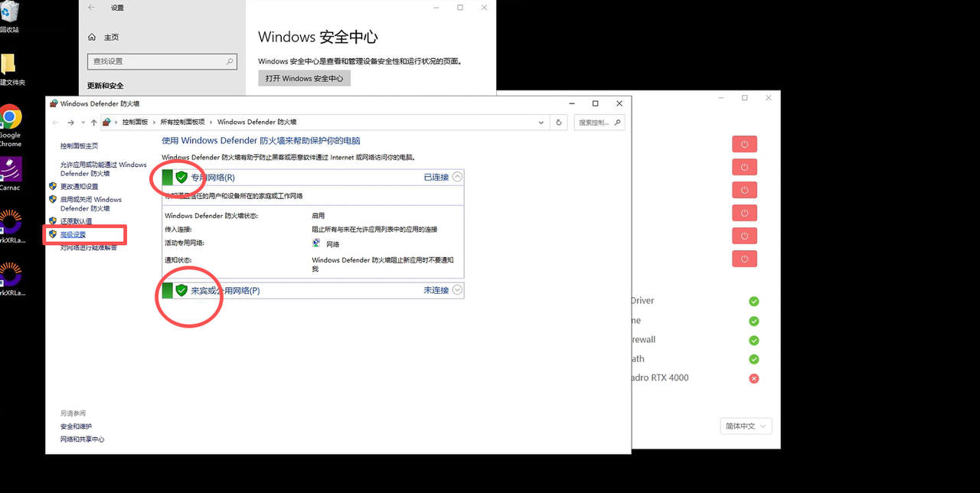Click the 已连接 status text
Image resolution: width=980 pixels, height=493 pixels.
pos(436,178)
